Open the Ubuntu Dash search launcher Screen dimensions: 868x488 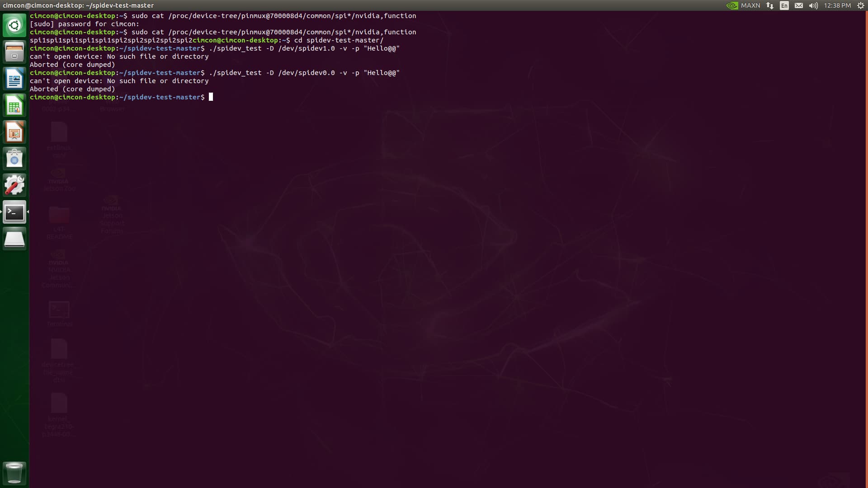(14, 25)
